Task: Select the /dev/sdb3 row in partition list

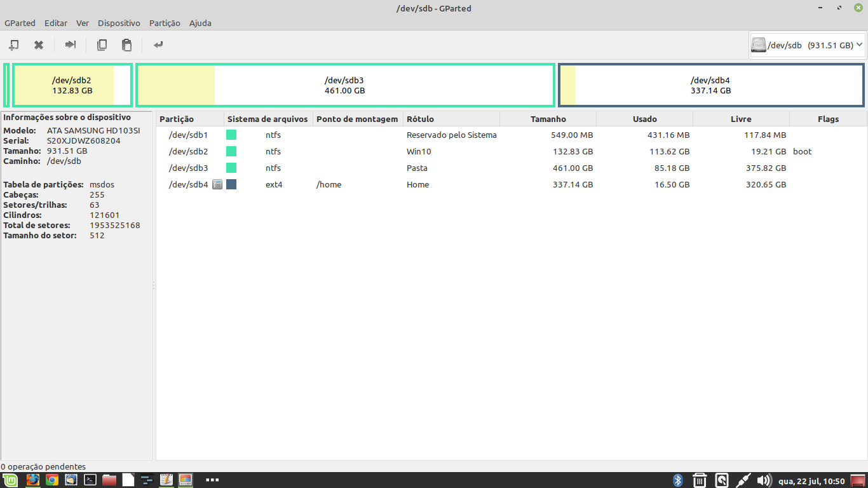Action: click(512, 168)
